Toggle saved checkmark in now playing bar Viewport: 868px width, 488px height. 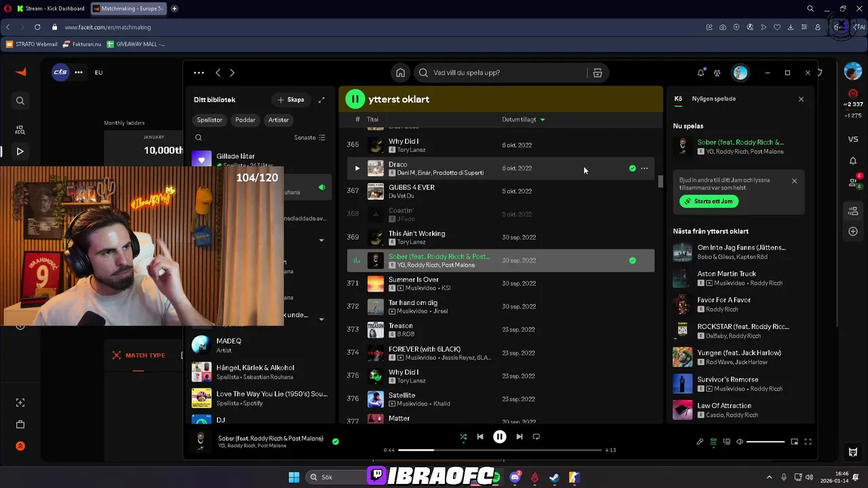coord(336,441)
